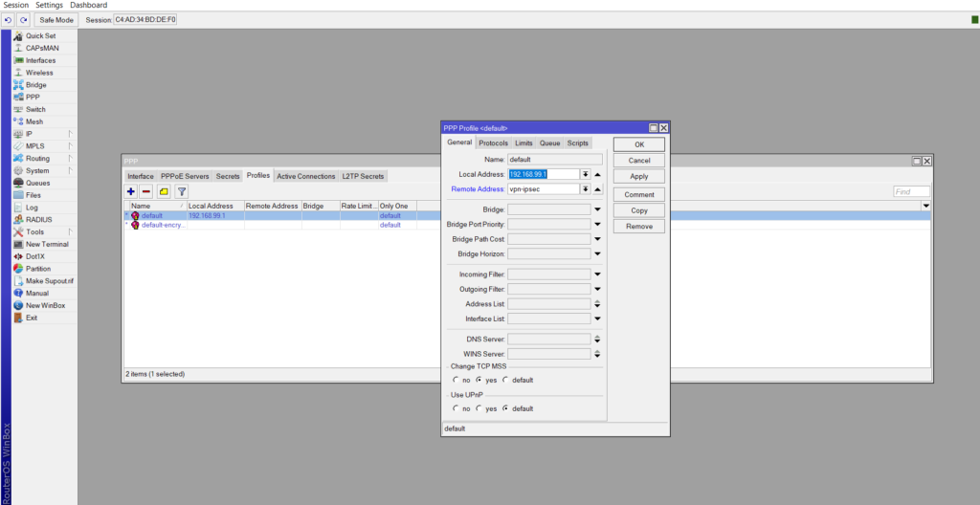Image resolution: width=980 pixels, height=505 pixels.
Task: Click the undo arrow icon in toolbar
Action: (9, 19)
